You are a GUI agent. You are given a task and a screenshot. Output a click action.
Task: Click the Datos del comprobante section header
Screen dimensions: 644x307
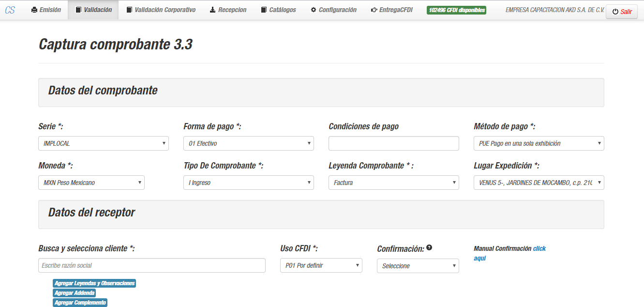click(321, 92)
